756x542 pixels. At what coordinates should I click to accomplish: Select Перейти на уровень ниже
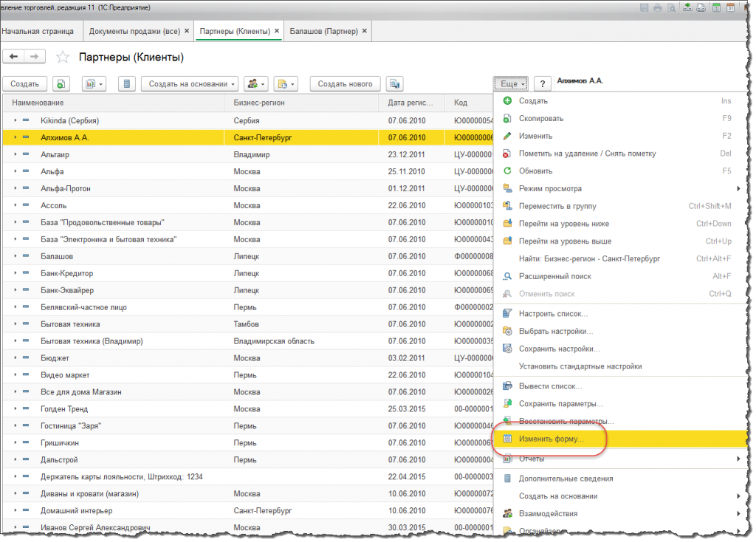620,224
